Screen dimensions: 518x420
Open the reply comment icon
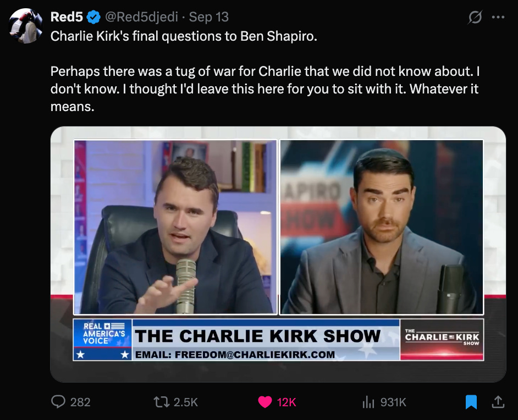click(x=58, y=402)
